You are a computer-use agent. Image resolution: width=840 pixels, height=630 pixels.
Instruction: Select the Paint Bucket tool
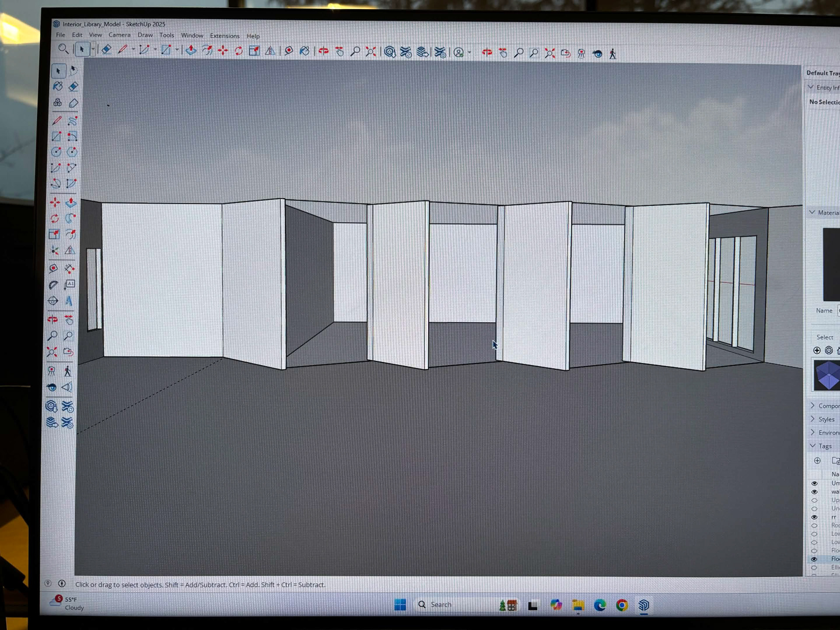click(58, 87)
